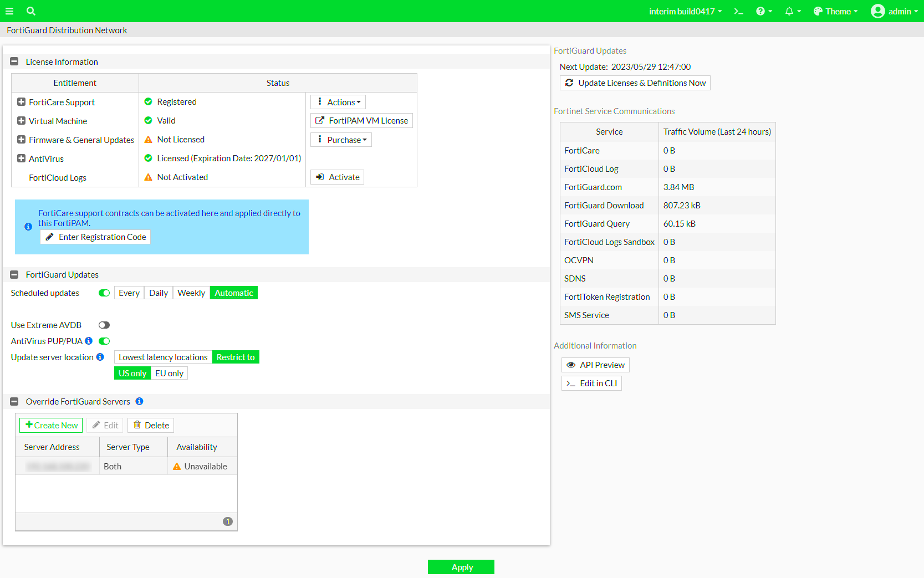Open the Actions dropdown
The height and width of the screenshot is (578, 924).
point(338,102)
